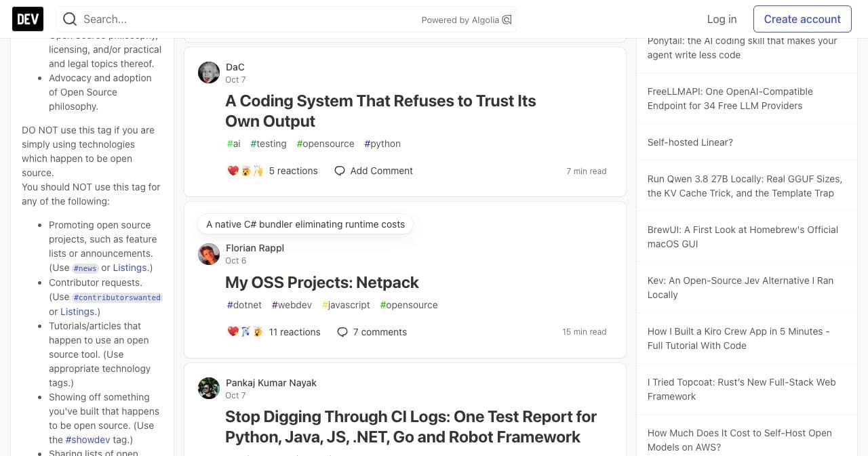Open Florian Rappl's profile
The image size is (868, 456).
255,248
